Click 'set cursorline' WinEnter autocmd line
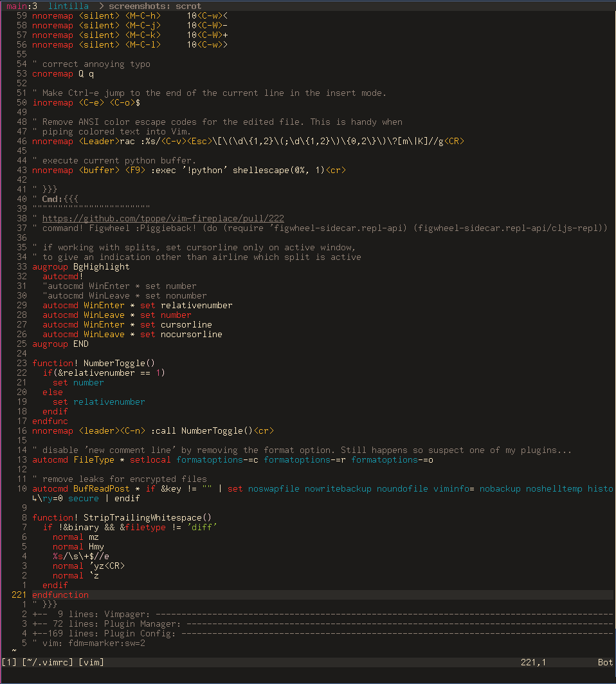The height and width of the screenshot is (684, 616). (x=127, y=324)
